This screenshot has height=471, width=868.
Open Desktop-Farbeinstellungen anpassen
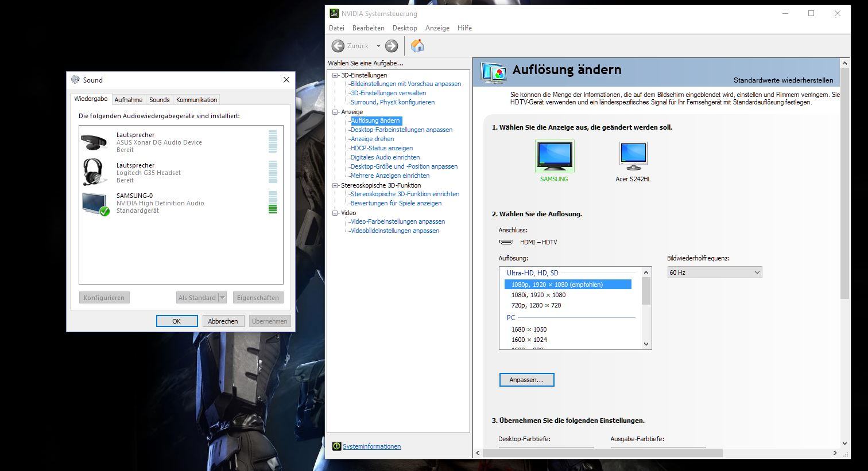402,130
